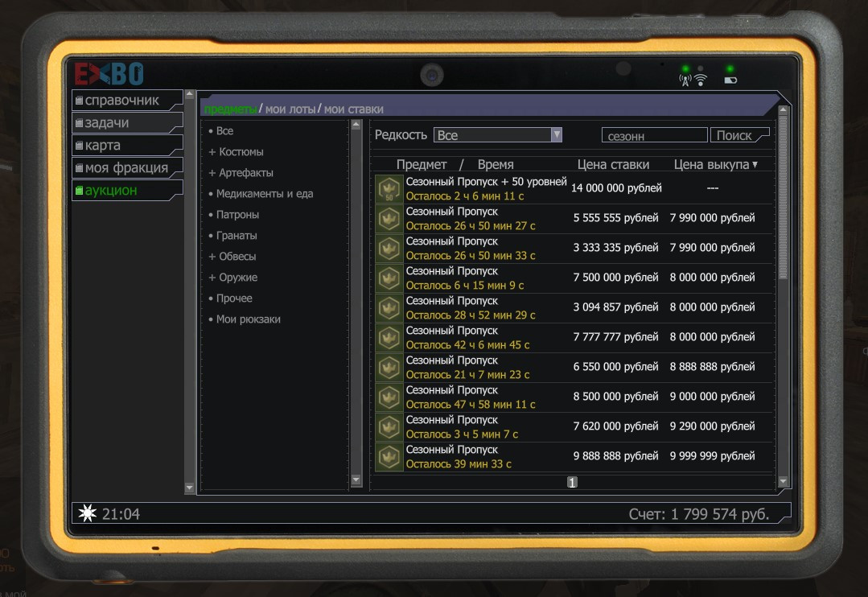This screenshot has height=597, width=868.
Task: Open the справочник section
Action: [127, 101]
